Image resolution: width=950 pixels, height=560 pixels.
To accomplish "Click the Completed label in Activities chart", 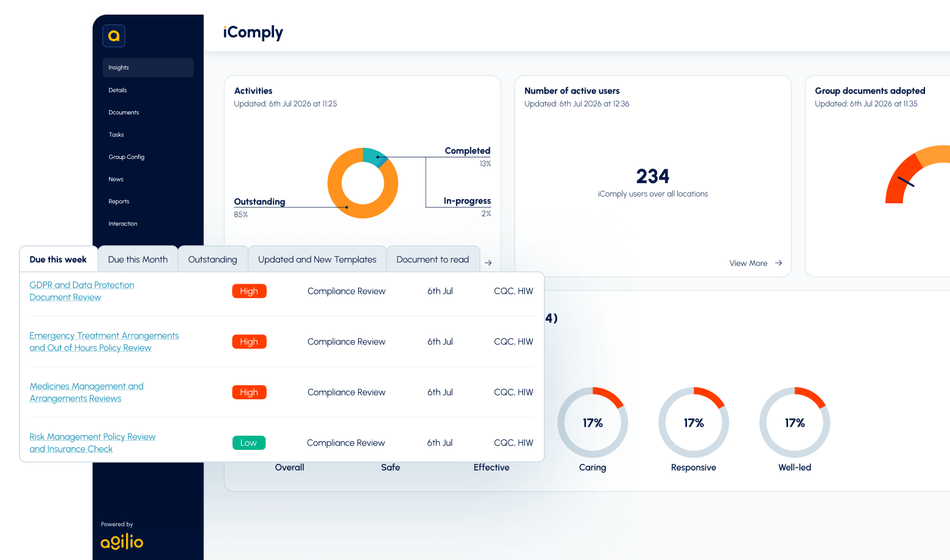I will coord(468,150).
